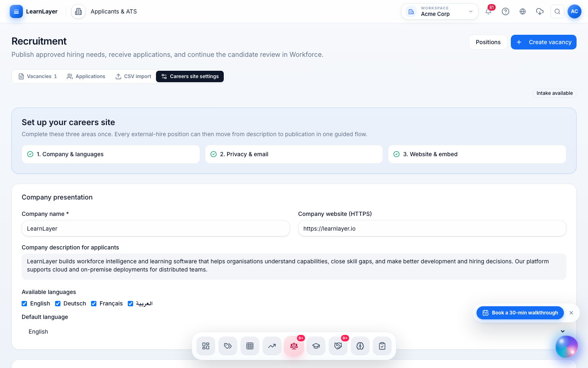Switch to the Applications tab
This screenshot has height=368, width=588.
point(86,76)
